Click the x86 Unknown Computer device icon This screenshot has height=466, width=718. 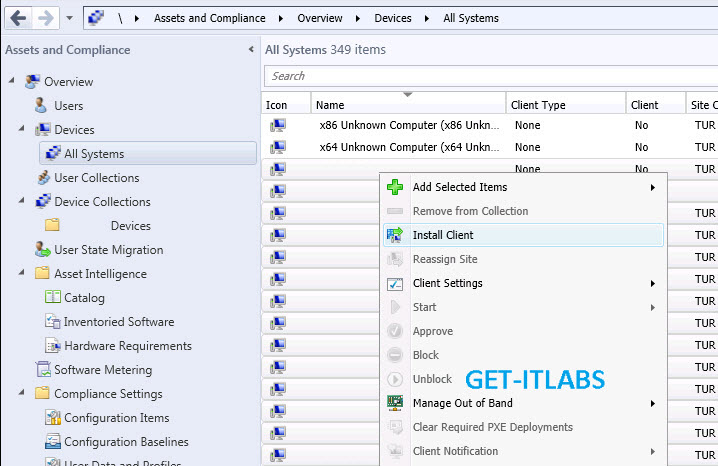[277, 126]
